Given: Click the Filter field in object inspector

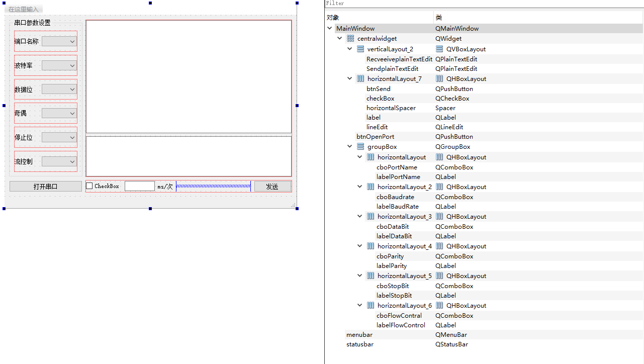Looking at the screenshot, I should click(484, 4).
